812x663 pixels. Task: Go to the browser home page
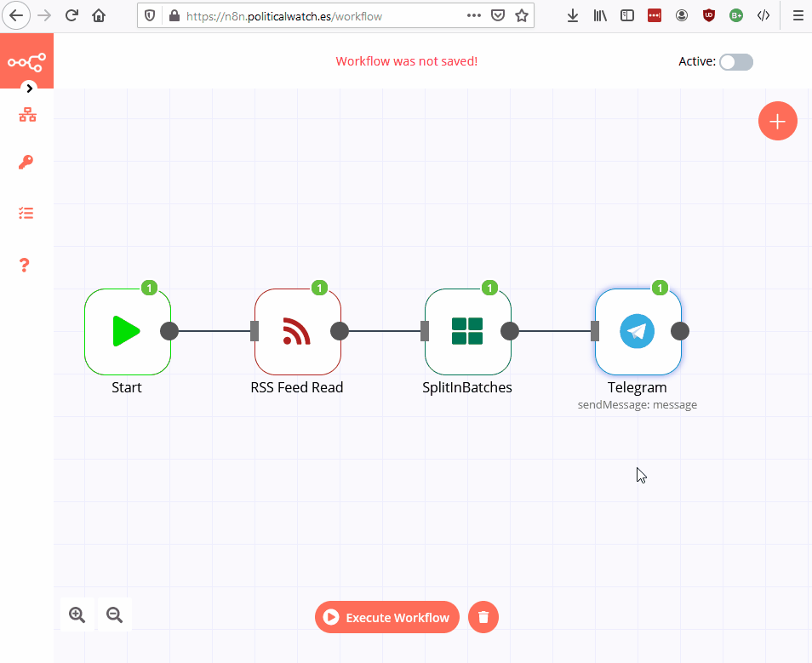[99, 15]
